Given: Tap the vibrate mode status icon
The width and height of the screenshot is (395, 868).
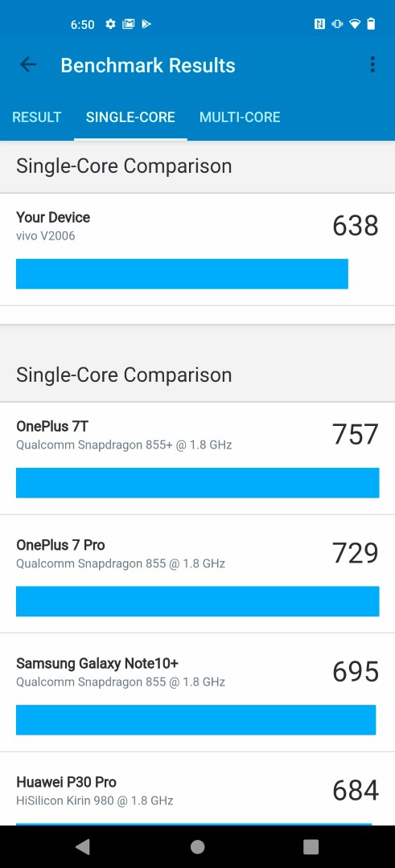Looking at the screenshot, I should click(337, 24).
